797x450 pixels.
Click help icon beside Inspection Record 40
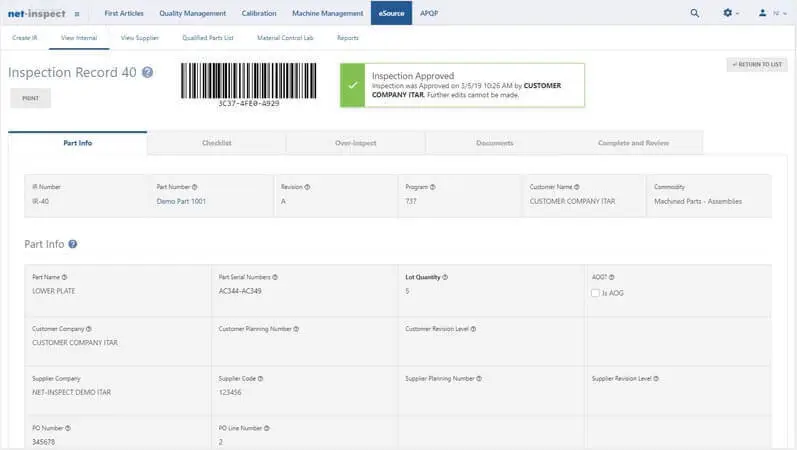pyautogui.click(x=148, y=72)
